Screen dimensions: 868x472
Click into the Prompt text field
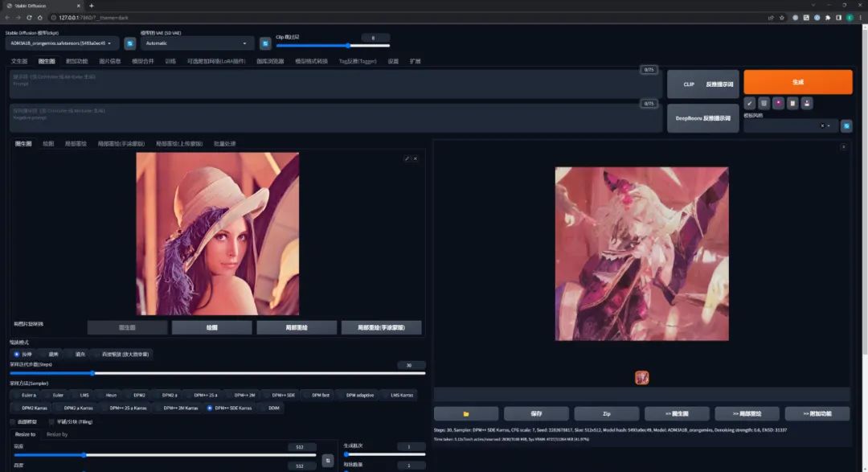pos(335,84)
